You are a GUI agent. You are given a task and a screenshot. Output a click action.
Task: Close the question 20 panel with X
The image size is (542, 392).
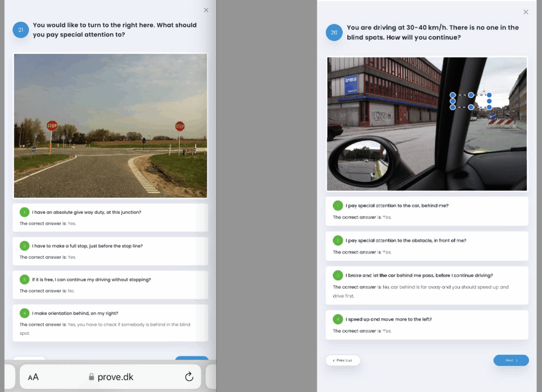coord(526,12)
